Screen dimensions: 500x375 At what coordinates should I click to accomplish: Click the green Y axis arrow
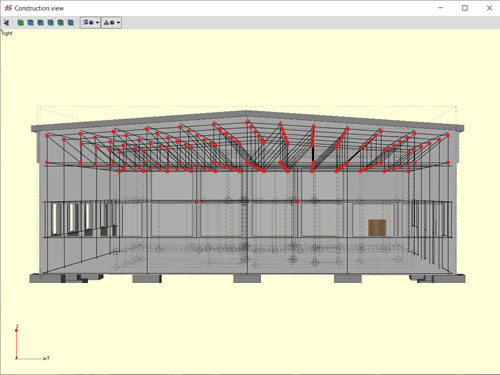tap(32, 358)
